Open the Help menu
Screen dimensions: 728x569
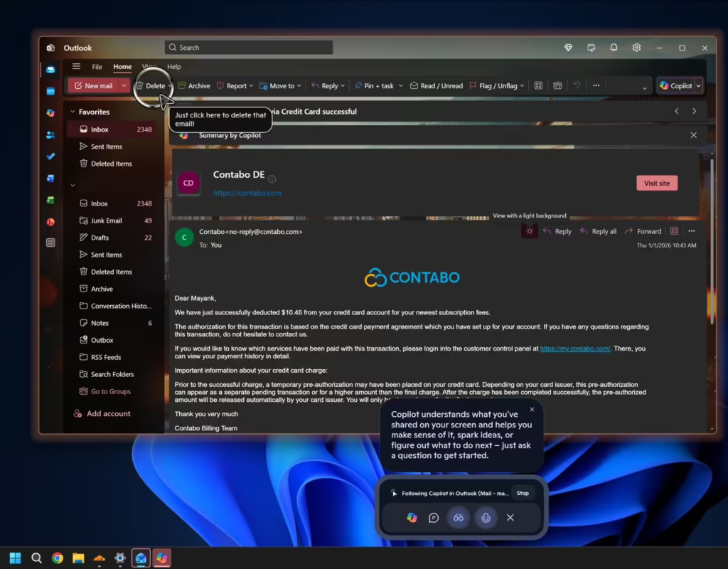pos(173,66)
